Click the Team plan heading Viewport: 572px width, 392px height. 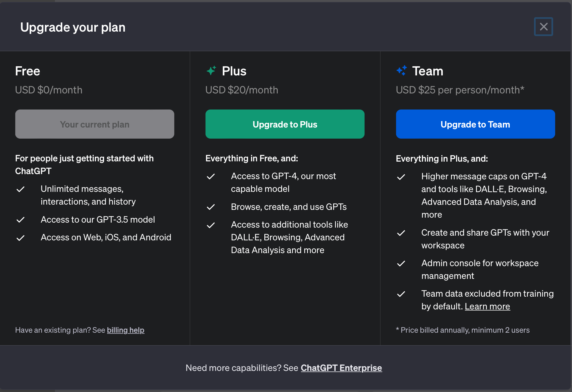tap(427, 71)
